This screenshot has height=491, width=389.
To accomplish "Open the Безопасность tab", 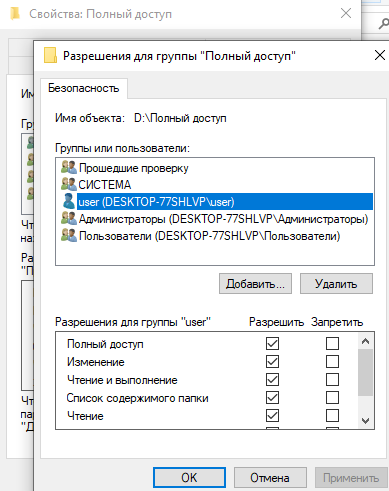I will [x=84, y=88].
